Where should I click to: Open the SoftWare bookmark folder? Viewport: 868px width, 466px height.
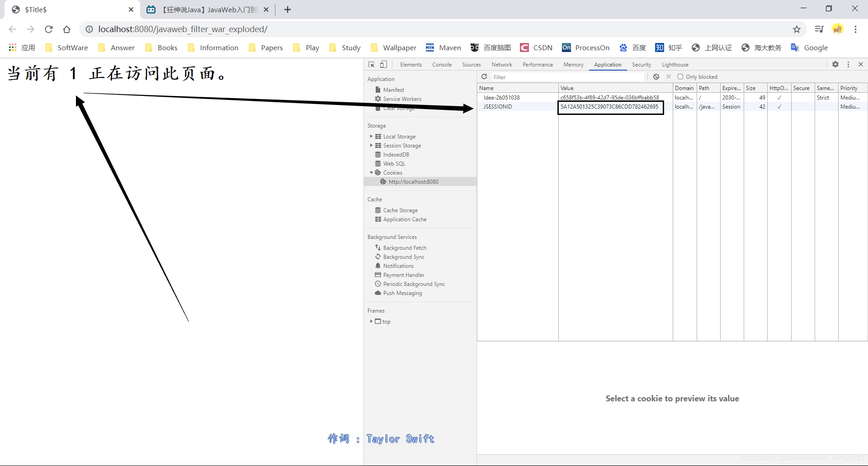pos(66,48)
